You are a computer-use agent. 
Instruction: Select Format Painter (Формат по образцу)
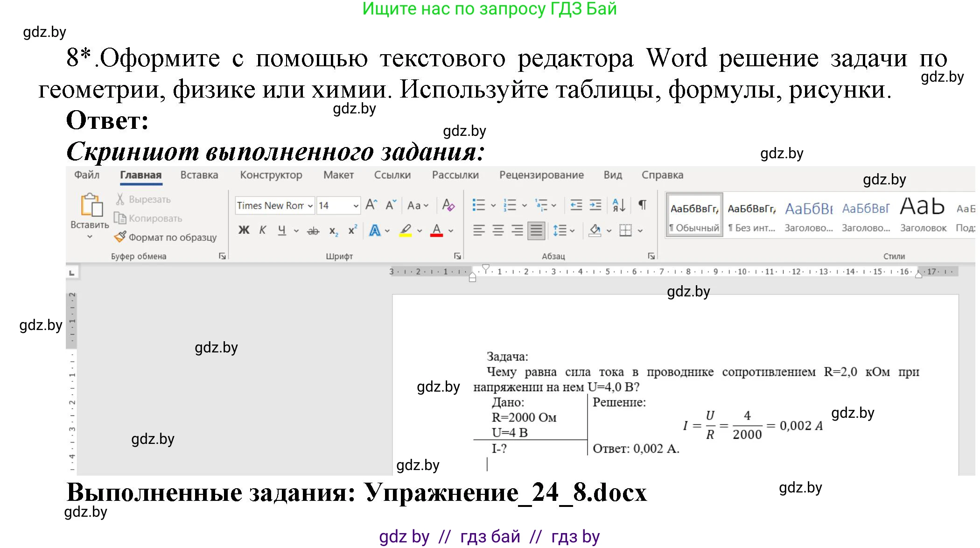click(166, 237)
